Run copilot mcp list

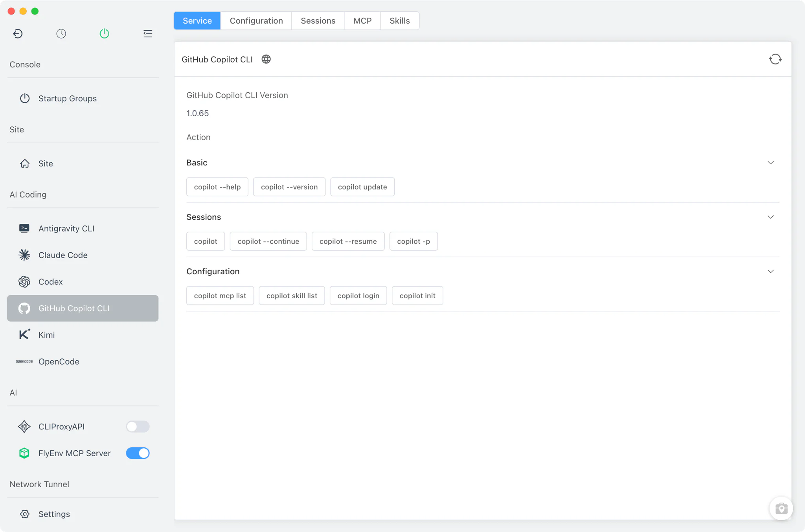coord(220,296)
